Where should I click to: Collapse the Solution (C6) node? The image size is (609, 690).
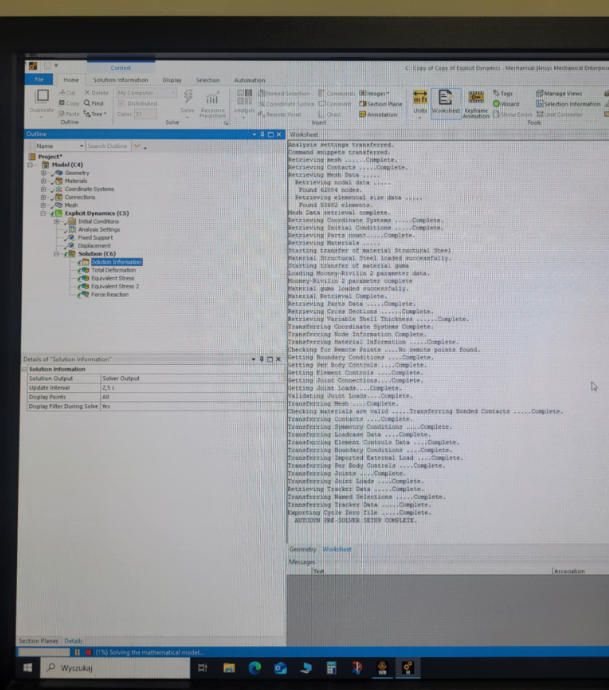click(x=57, y=254)
